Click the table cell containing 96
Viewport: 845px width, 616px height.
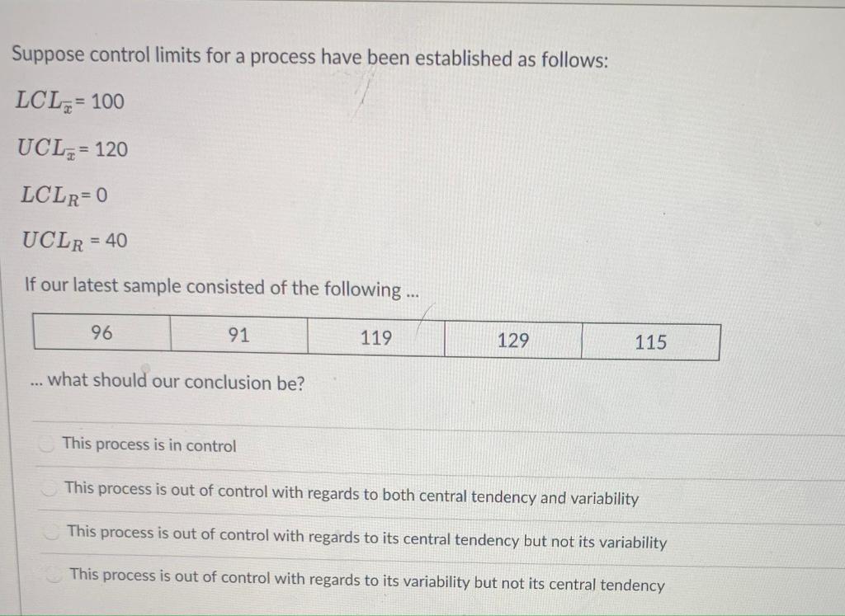(x=101, y=334)
